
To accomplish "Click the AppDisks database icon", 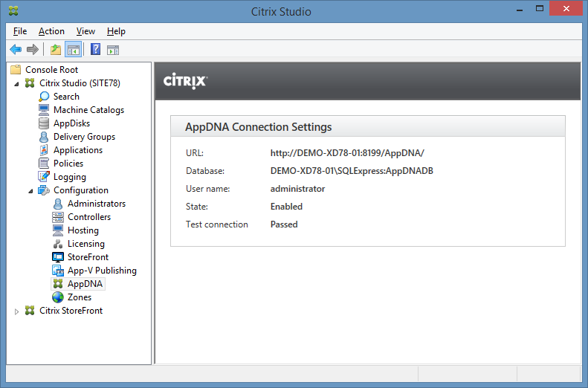I will pyautogui.click(x=44, y=123).
